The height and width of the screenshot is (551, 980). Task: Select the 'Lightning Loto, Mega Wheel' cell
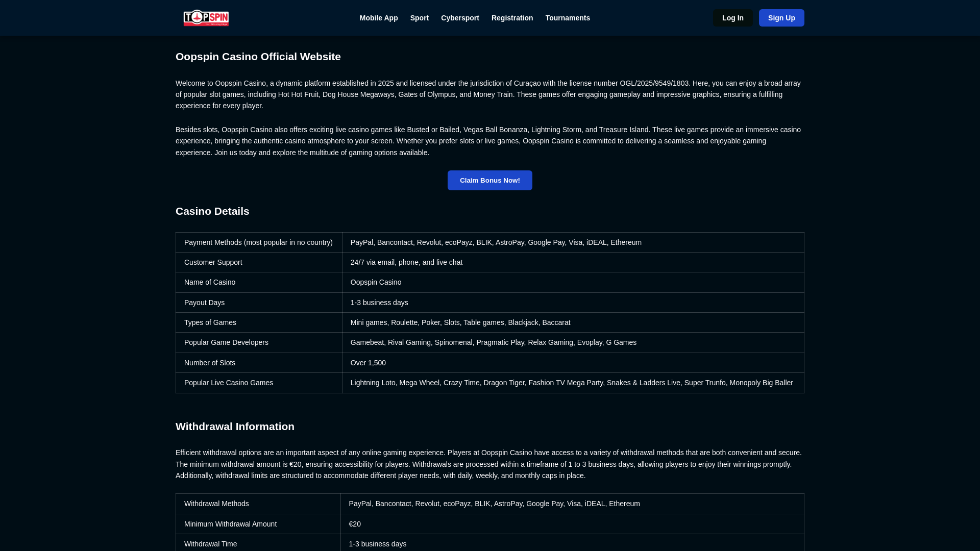click(x=573, y=383)
